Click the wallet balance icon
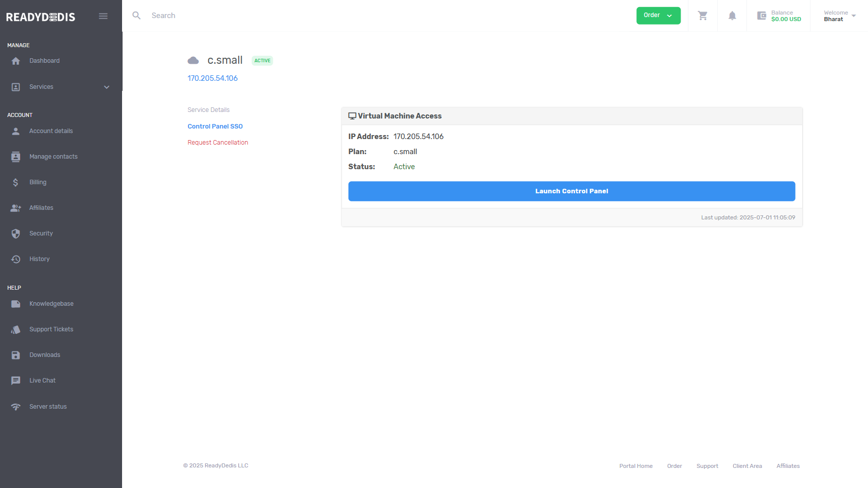This screenshot has height=488, width=868. pyautogui.click(x=762, y=16)
